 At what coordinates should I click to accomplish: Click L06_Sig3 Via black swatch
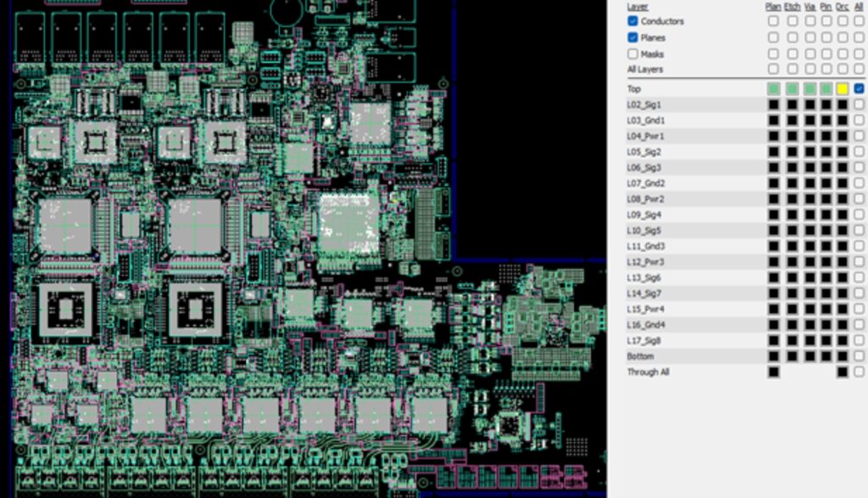(810, 167)
